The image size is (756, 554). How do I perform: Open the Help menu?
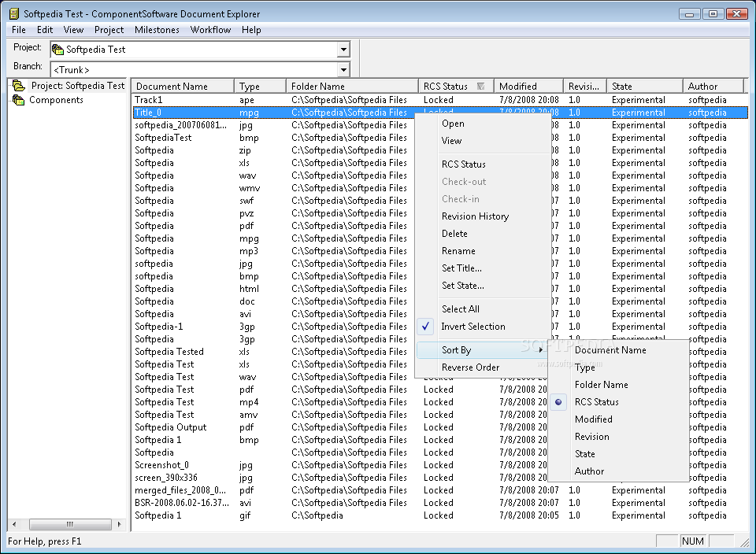point(251,30)
